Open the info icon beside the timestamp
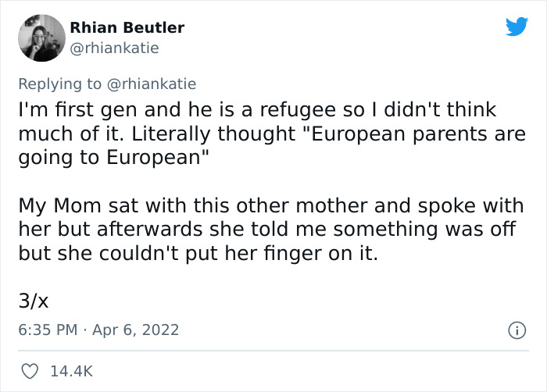Viewport: 547px width, 392px height. pyautogui.click(x=516, y=330)
